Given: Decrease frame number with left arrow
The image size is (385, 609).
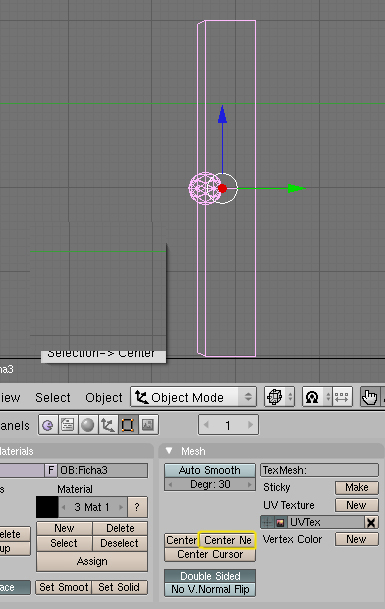Looking at the screenshot, I should [x=206, y=425].
